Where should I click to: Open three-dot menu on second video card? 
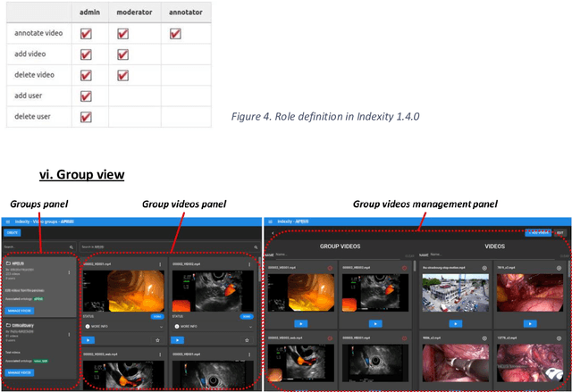point(249,264)
